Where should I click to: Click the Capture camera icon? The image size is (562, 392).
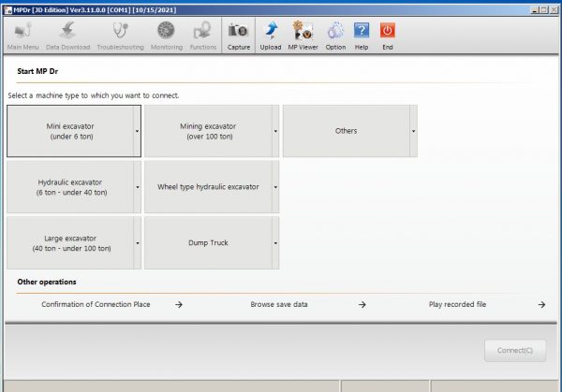(238, 36)
